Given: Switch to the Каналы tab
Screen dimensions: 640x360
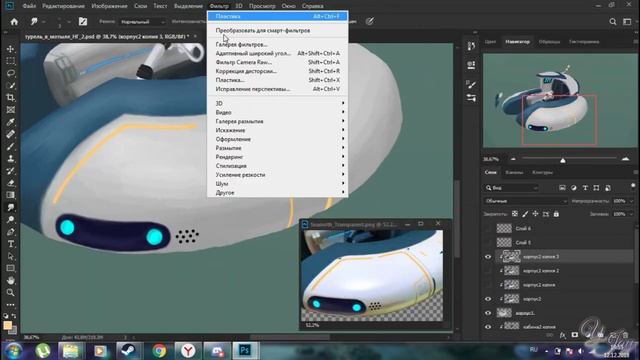Looking at the screenshot, I should (514, 173).
